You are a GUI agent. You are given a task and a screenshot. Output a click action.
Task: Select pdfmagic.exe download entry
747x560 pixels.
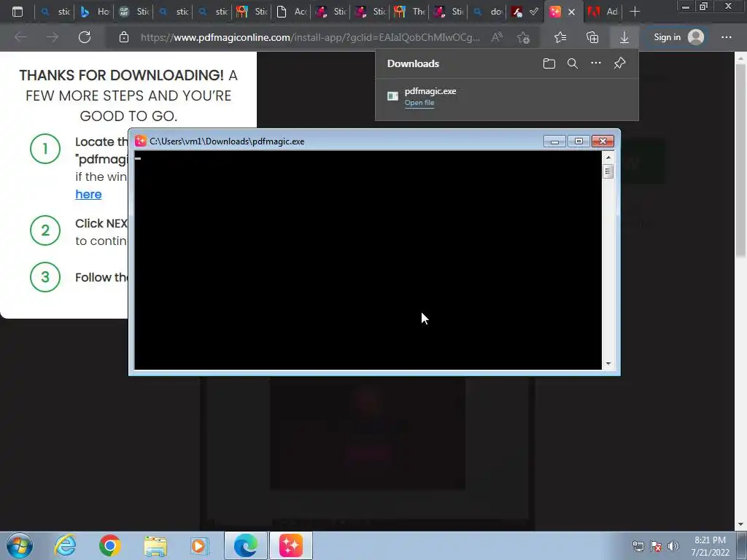click(x=507, y=97)
